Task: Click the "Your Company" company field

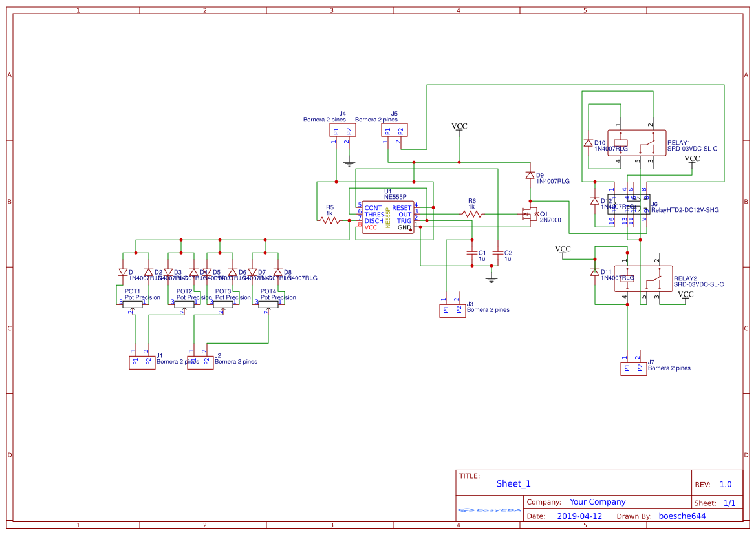Action: click(598, 502)
